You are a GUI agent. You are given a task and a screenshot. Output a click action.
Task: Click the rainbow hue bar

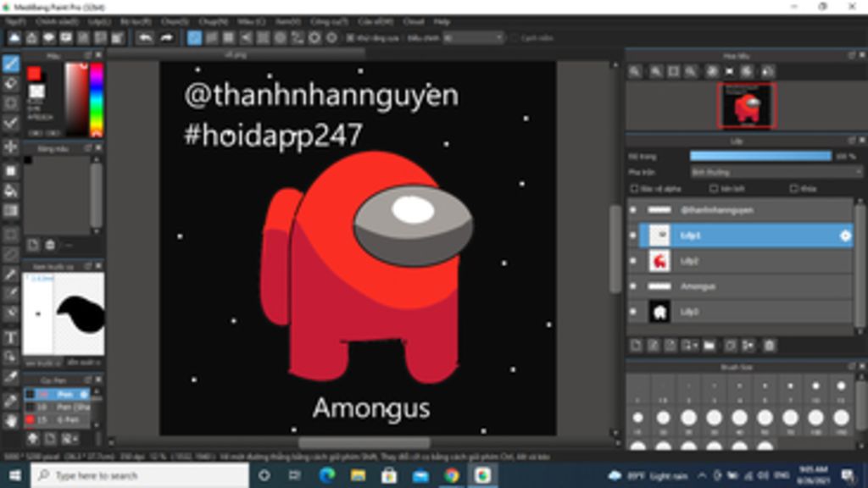pos(97,100)
